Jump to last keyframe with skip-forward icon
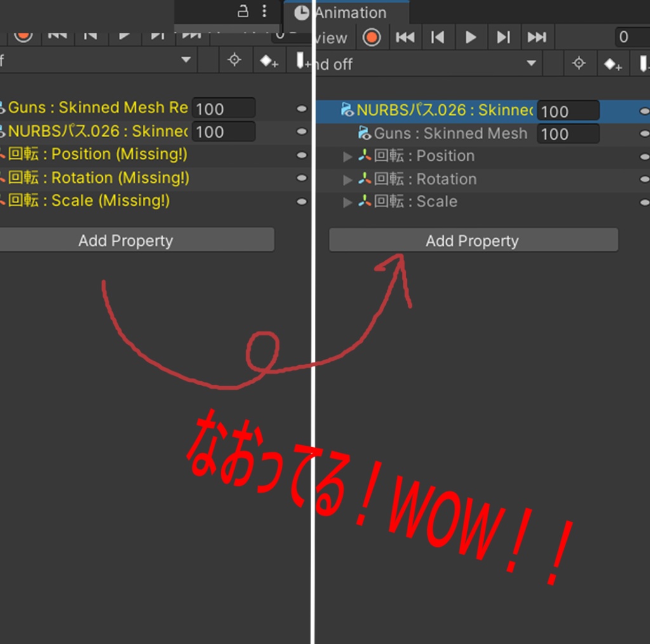Viewport: 650px width, 644px height. click(x=537, y=37)
